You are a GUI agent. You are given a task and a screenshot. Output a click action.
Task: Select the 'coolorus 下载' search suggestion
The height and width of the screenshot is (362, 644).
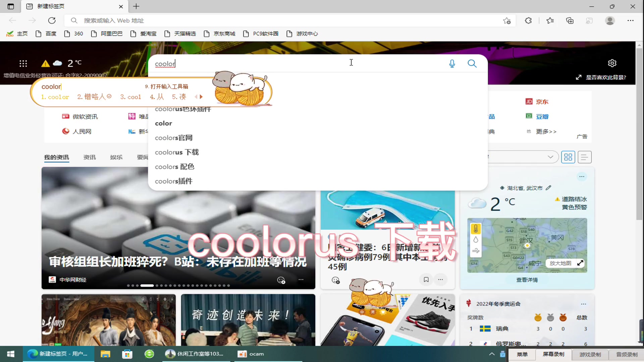[176, 152]
